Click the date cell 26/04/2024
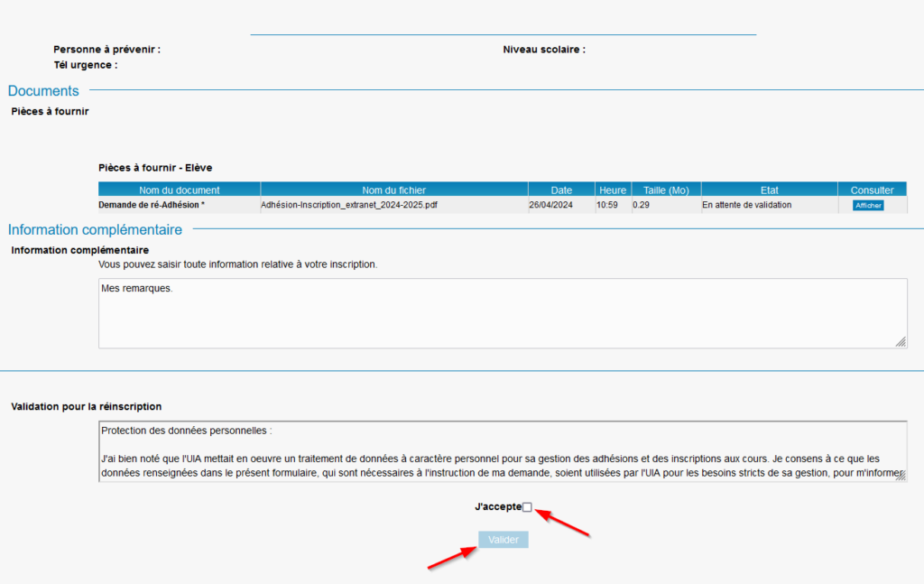Screen dimensions: 924x584 pyautogui.click(x=551, y=205)
